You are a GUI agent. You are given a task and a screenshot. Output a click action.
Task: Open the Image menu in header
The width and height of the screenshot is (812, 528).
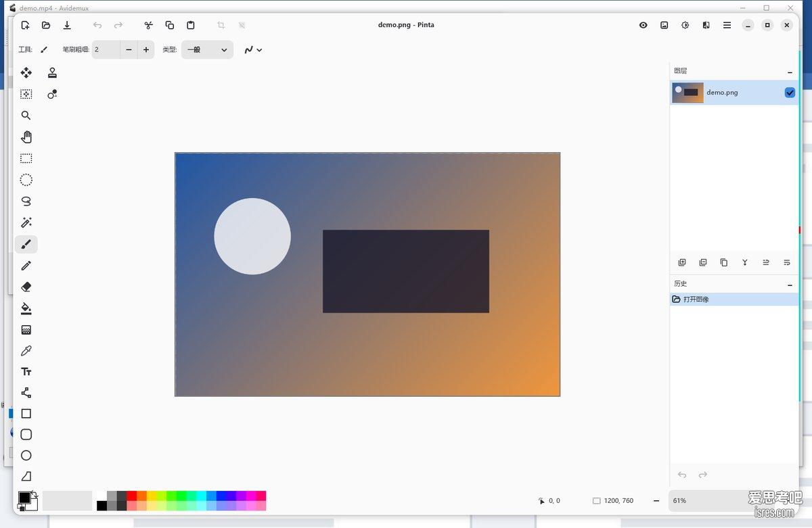(664, 25)
